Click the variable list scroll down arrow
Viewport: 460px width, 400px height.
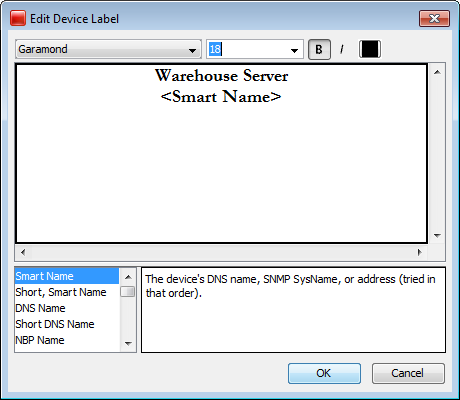coord(128,344)
